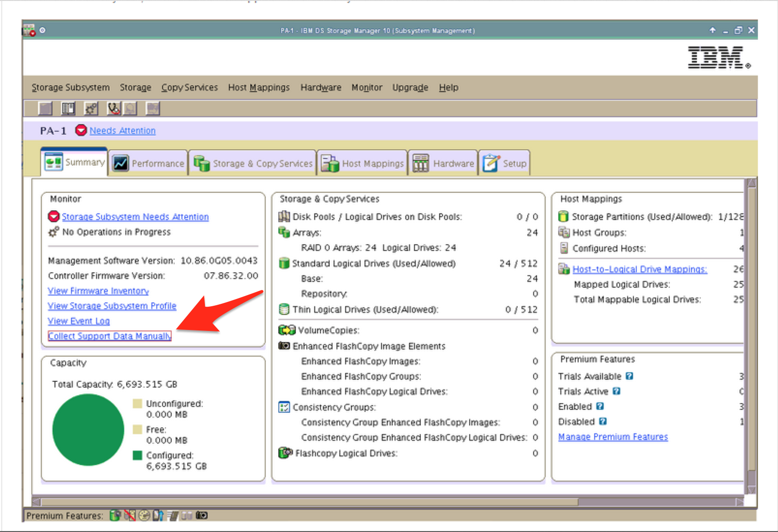778x532 pixels.
Task: Click gears icon beside No Operations in Progress
Action: [54, 232]
